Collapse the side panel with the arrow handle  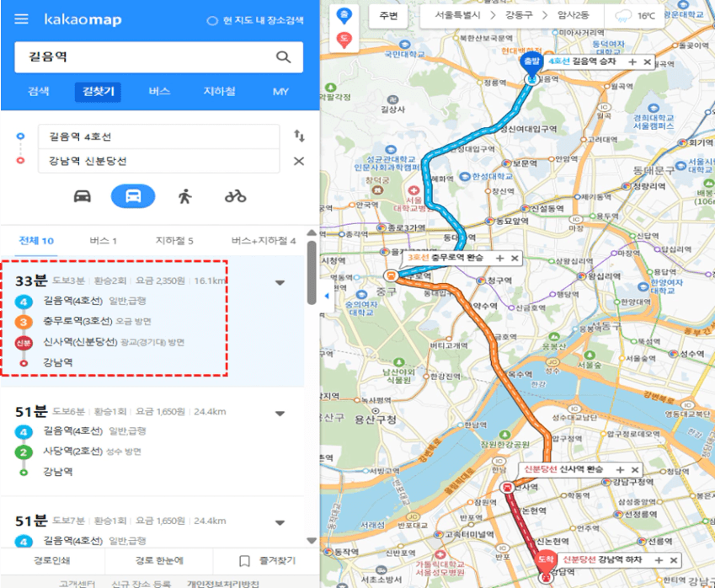[327, 296]
